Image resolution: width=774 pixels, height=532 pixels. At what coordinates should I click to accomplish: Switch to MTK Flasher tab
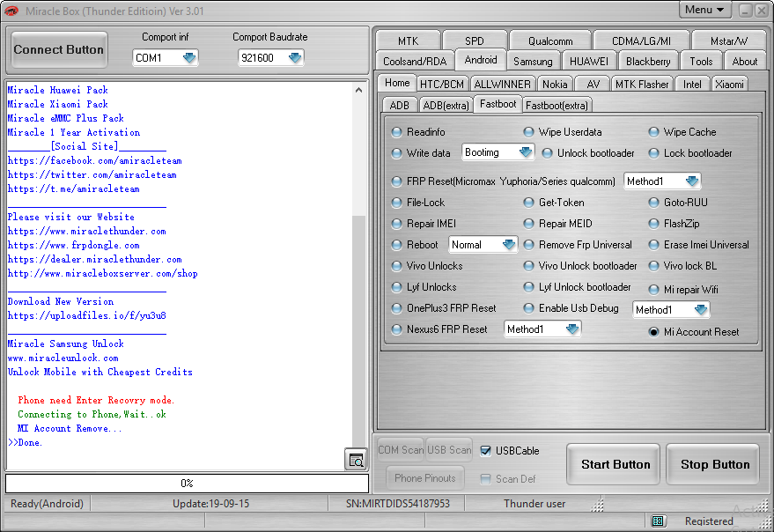coord(642,85)
